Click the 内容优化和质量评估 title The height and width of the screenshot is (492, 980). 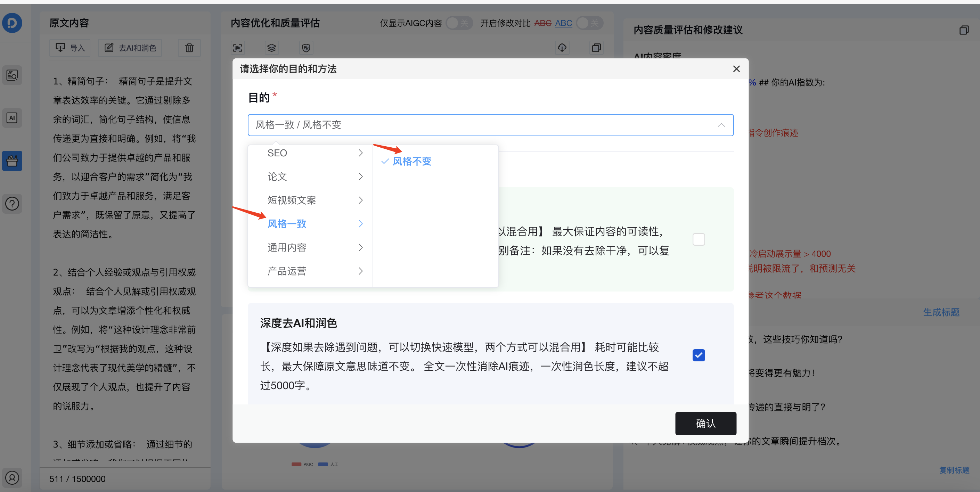click(275, 23)
